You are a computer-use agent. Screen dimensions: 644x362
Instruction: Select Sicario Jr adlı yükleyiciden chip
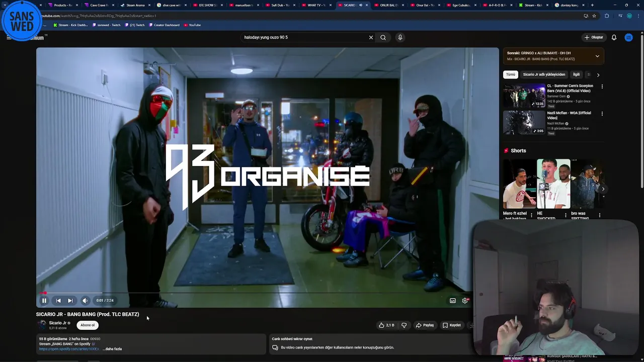click(x=544, y=74)
